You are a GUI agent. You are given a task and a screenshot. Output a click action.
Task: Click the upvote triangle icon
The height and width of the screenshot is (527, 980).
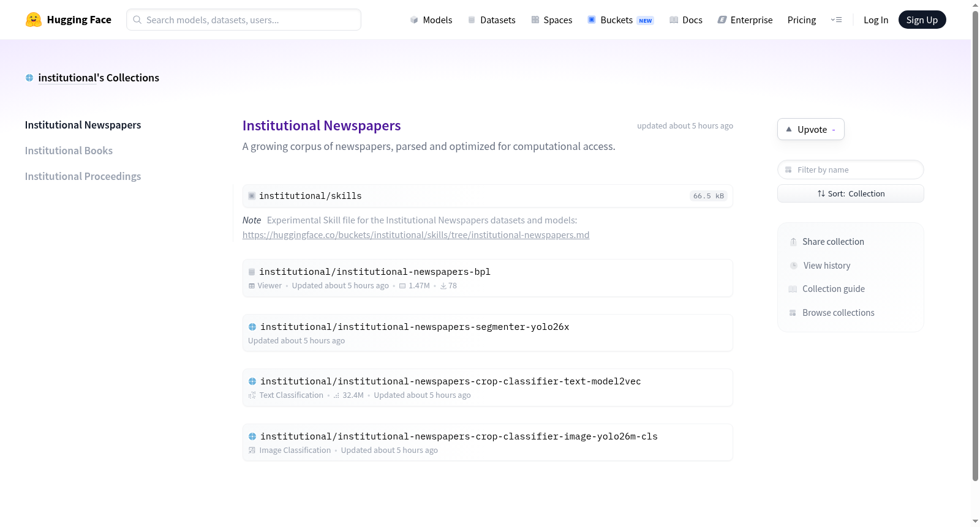click(x=789, y=129)
